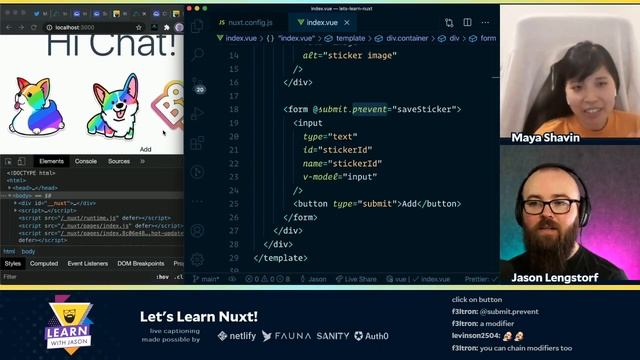640x360 pixels.
Task: Bookmark the page with the star icon
Action: [139, 27]
